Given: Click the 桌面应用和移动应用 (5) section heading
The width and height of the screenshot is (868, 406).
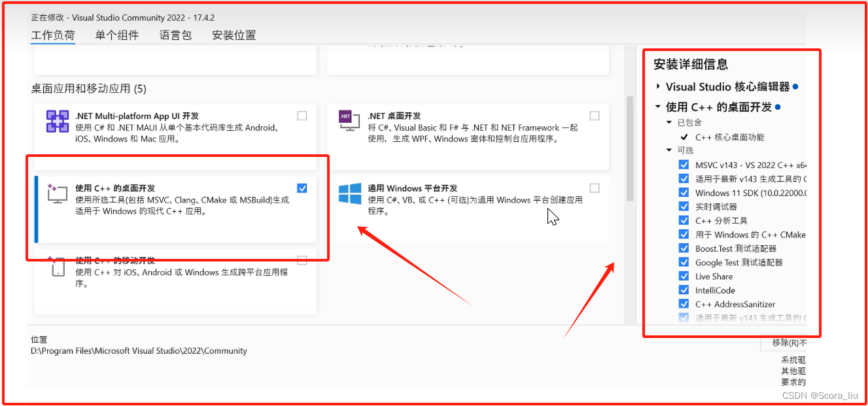Looking at the screenshot, I should point(89,88).
